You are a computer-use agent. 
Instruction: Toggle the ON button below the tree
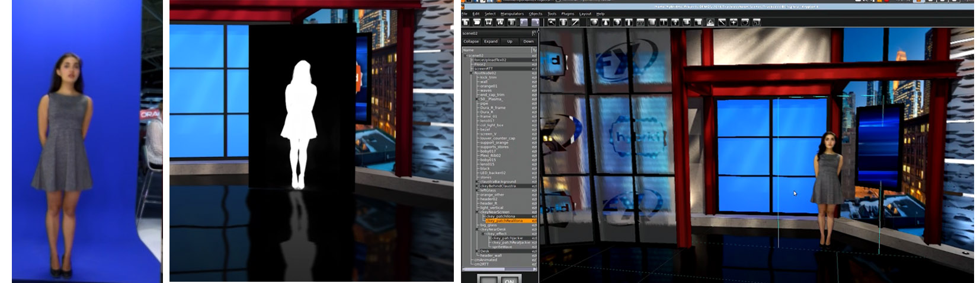pos(509,280)
